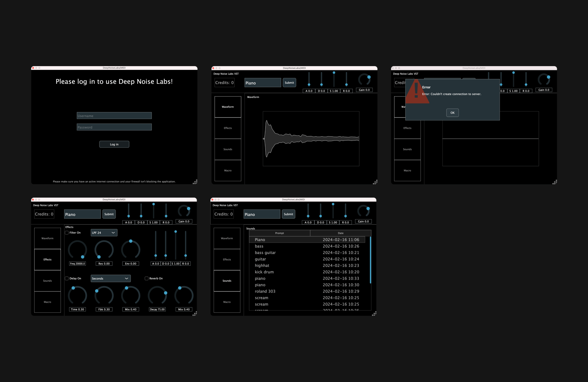Screen dimensions: 588x382
Task: Select the Waveform panel in the sidebar
Action: (x=228, y=107)
